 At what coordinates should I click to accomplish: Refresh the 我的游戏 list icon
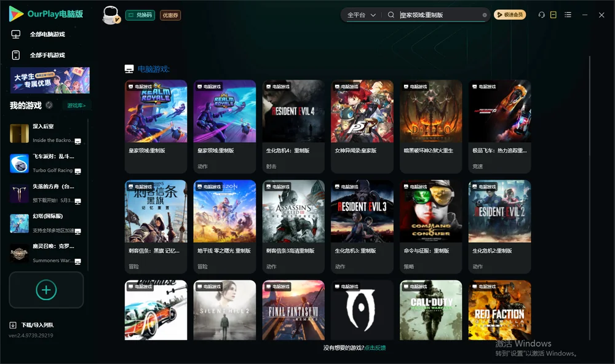tap(49, 105)
